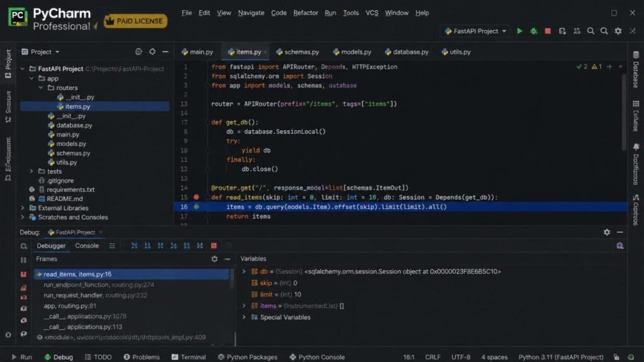Open the Tools menu
This screenshot has height=362, width=644.
pyautogui.click(x=350, y=13)
